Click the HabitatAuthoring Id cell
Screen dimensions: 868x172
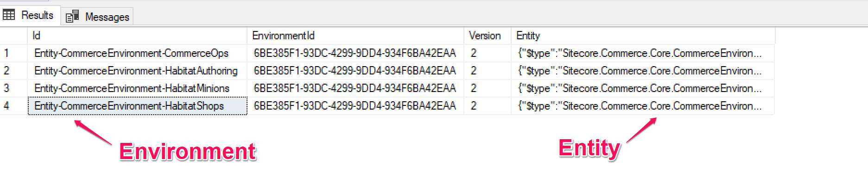click(x=138, y=71)
